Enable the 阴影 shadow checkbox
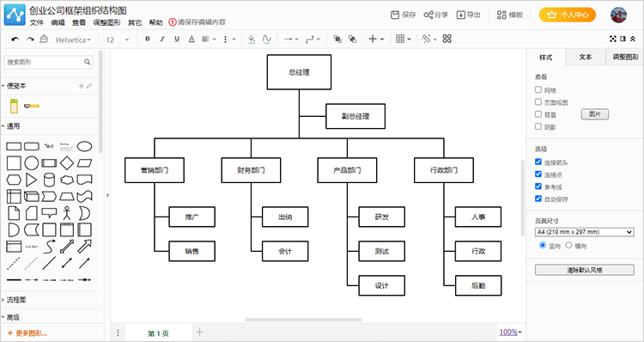Screen dimensions: 644x342 click(538, 126)
